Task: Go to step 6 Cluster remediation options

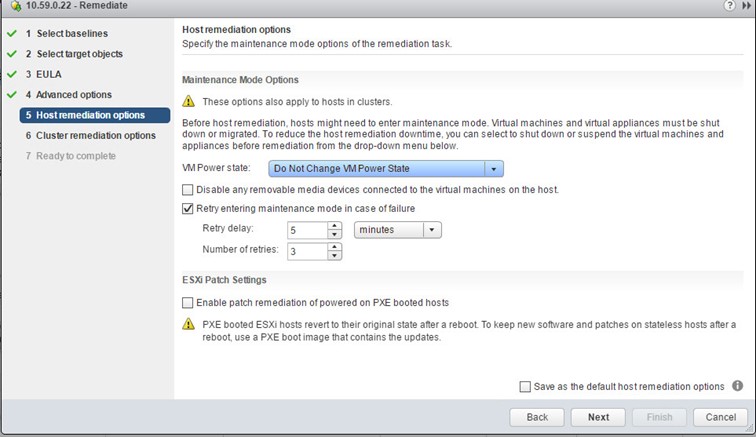Action: 91,136
